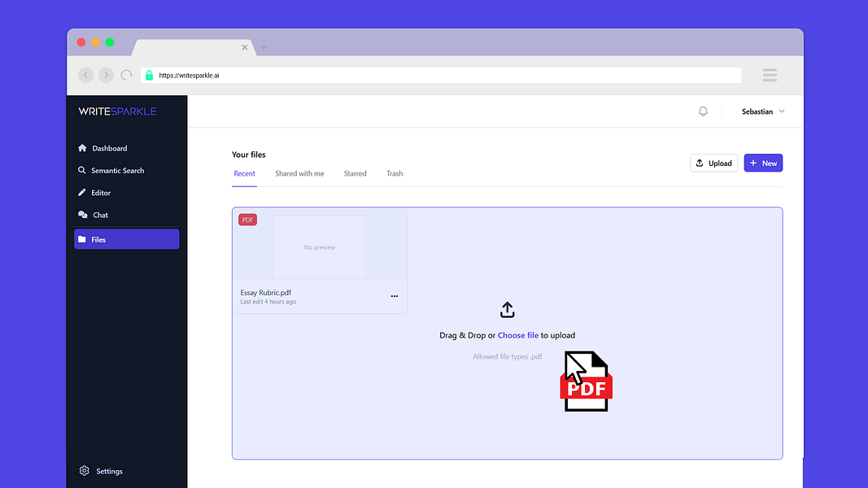
Task: Click the Choose file link
Action: [518, 335]
